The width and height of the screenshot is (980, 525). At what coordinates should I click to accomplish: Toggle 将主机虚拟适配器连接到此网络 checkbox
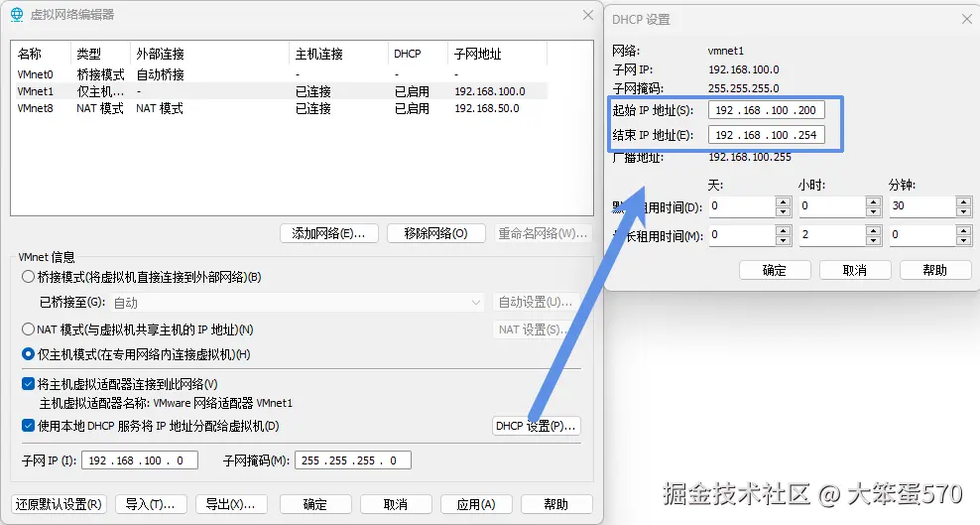[x=28, y=384]
